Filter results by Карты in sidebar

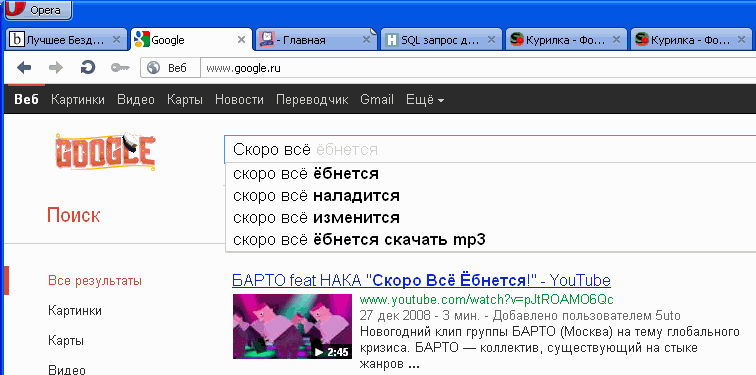66,341
